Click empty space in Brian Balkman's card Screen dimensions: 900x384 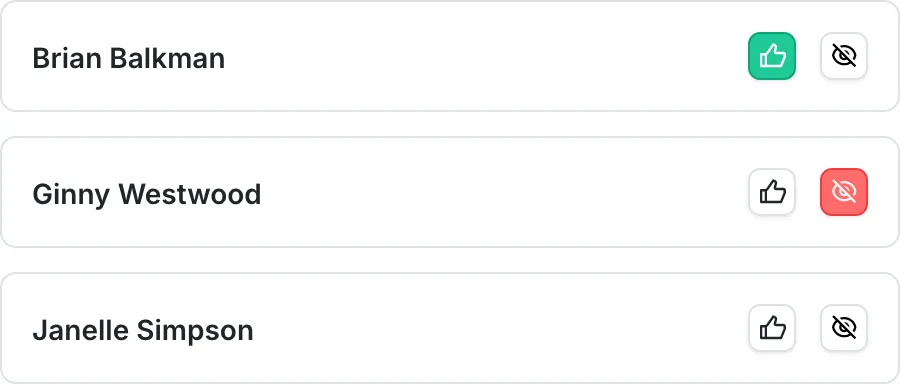point(482,56)
